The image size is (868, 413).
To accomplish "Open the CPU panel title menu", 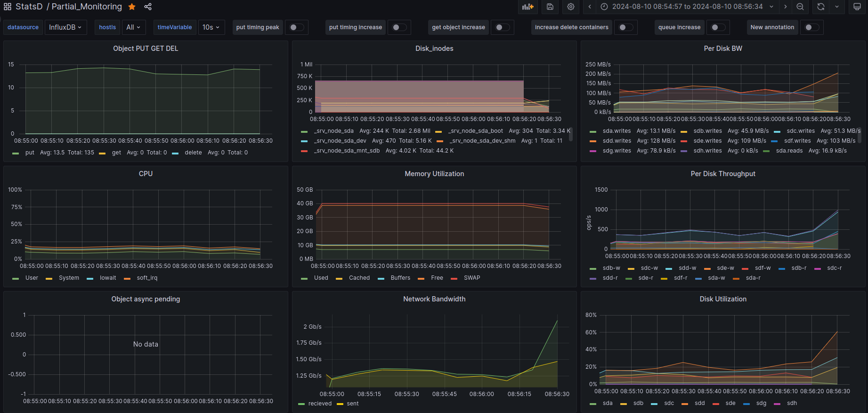I will pos(146,174).
